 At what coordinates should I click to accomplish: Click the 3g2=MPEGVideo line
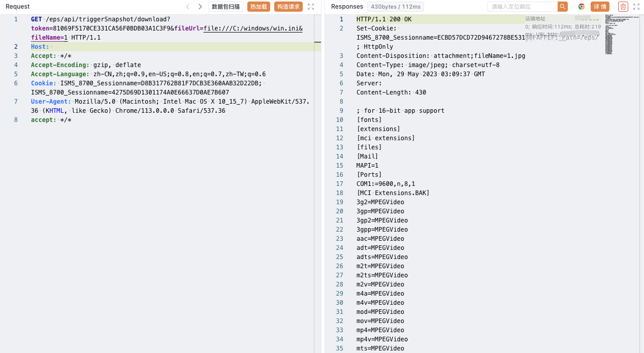click(x=380, y=202)
